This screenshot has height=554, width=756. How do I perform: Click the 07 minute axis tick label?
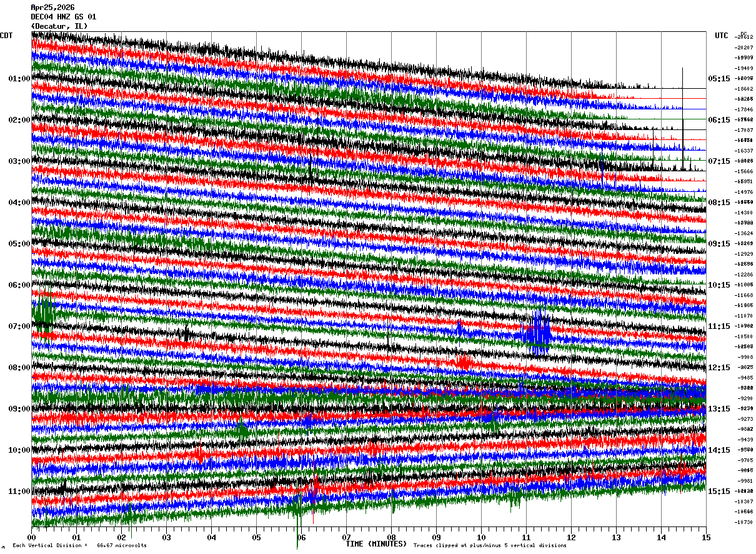[346, 537]
